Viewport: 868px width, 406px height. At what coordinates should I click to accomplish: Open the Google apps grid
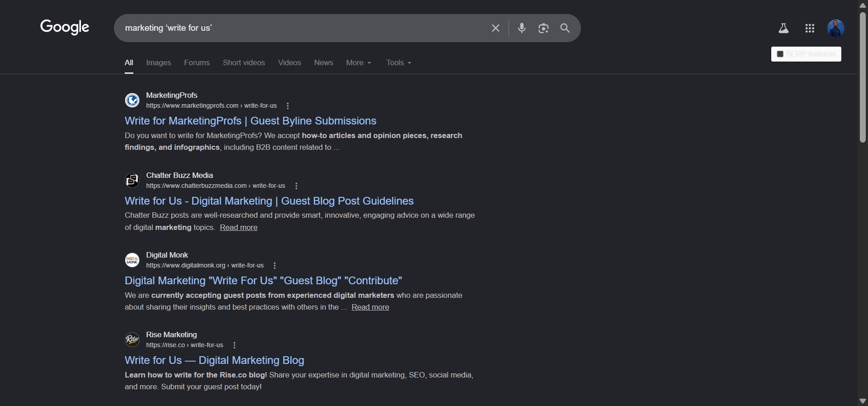pyautogui.click(x=810, y=28)
